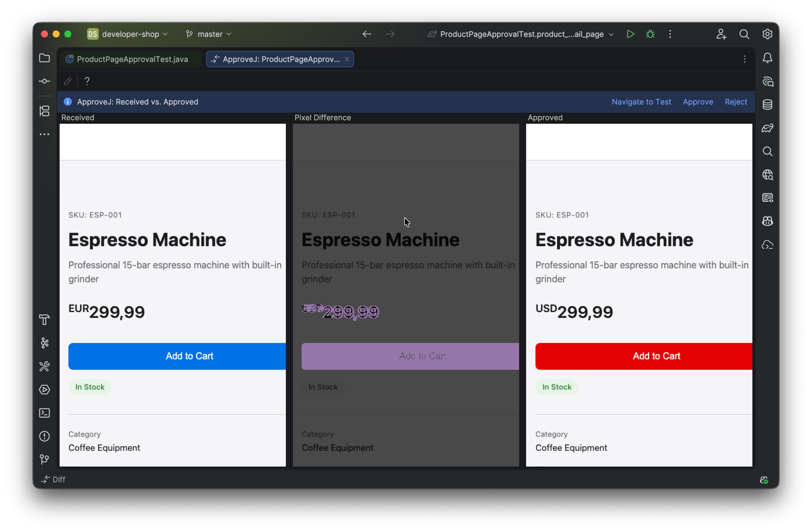Click the Debug bug icon
Viewport: 812px width, 532px height.
650,34
